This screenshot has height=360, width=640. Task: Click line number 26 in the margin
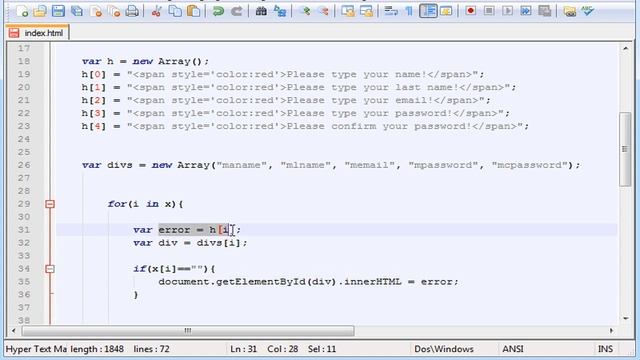tap(24, 165)
